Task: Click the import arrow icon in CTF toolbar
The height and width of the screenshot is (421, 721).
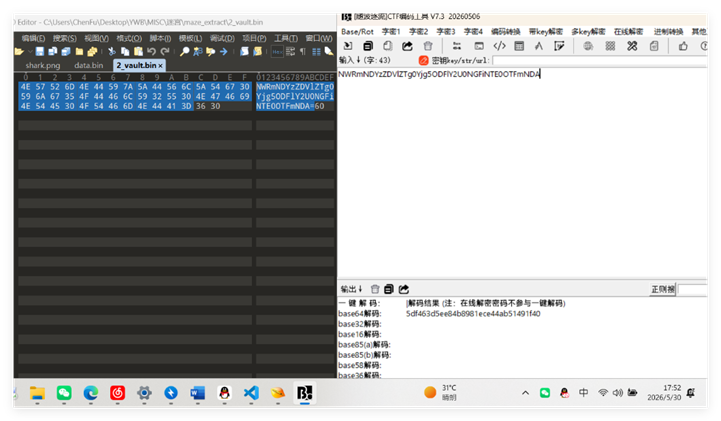Action: [x=348, y=46]
